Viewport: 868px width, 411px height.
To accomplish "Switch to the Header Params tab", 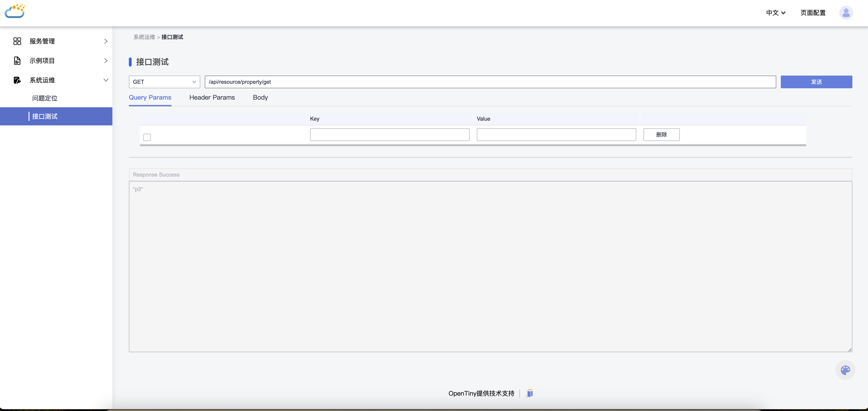I will tap(212, 98).
